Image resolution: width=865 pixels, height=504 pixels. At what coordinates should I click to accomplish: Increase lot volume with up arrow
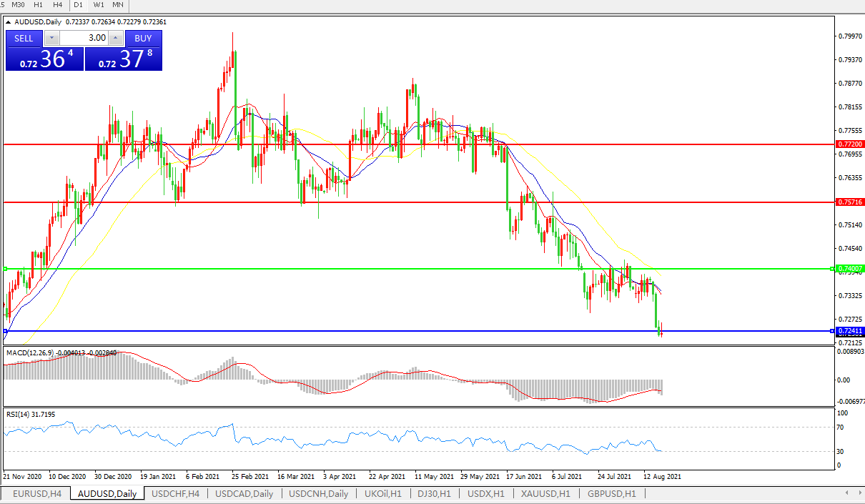(x=116, y=39)
